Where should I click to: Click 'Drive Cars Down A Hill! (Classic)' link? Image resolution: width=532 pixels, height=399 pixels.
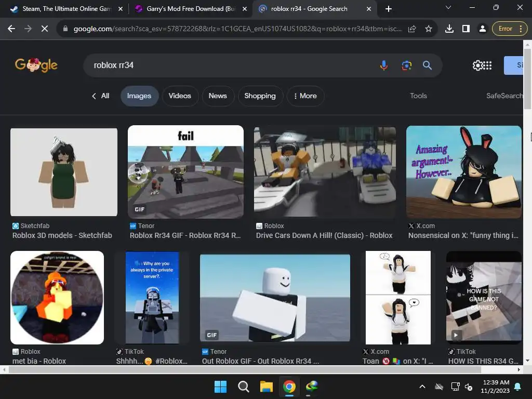(324, 235)
